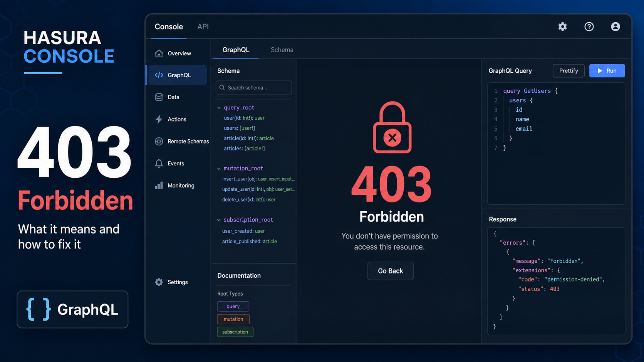Viewport: 644px width, 362px height.
Task: Click the search magnifier icon in schema search
Action: 222,88
